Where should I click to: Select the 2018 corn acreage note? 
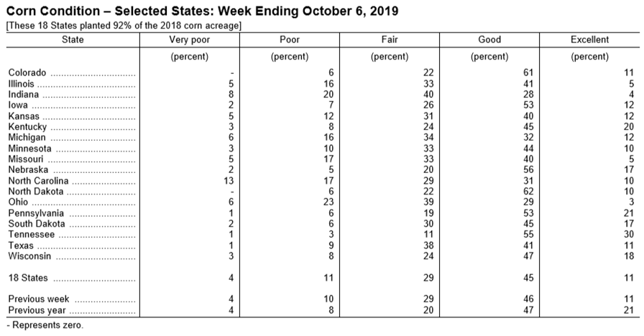click(124, 25)
